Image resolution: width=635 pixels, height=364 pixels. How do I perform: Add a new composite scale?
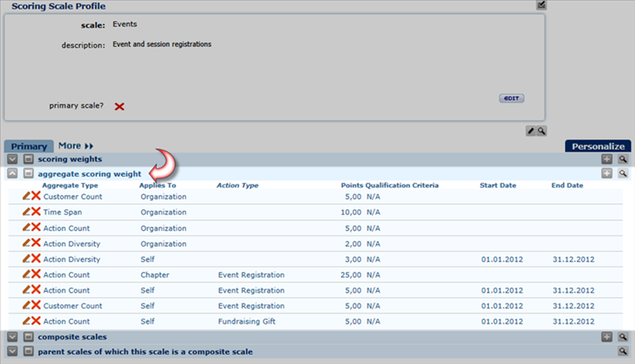(x=607, y=337)
